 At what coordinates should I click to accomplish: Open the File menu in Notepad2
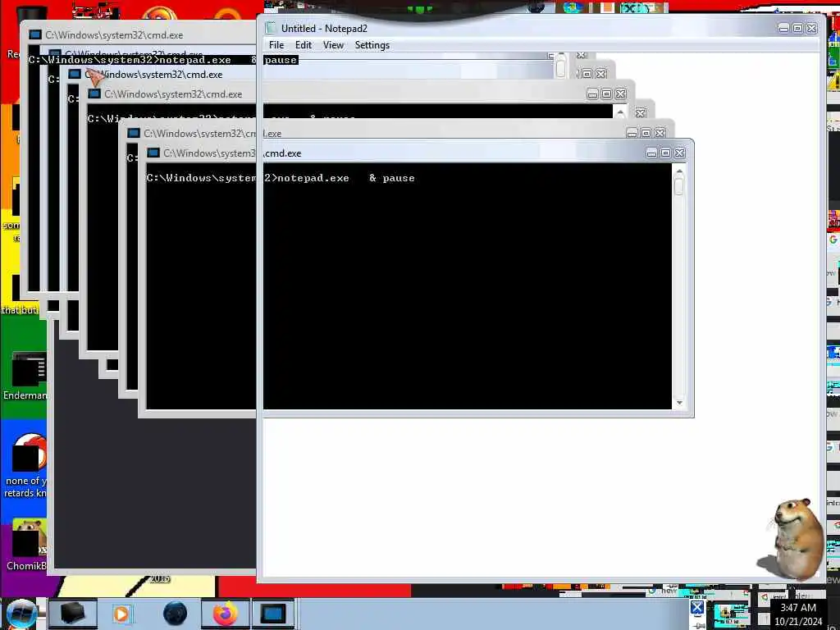(276, 45)
